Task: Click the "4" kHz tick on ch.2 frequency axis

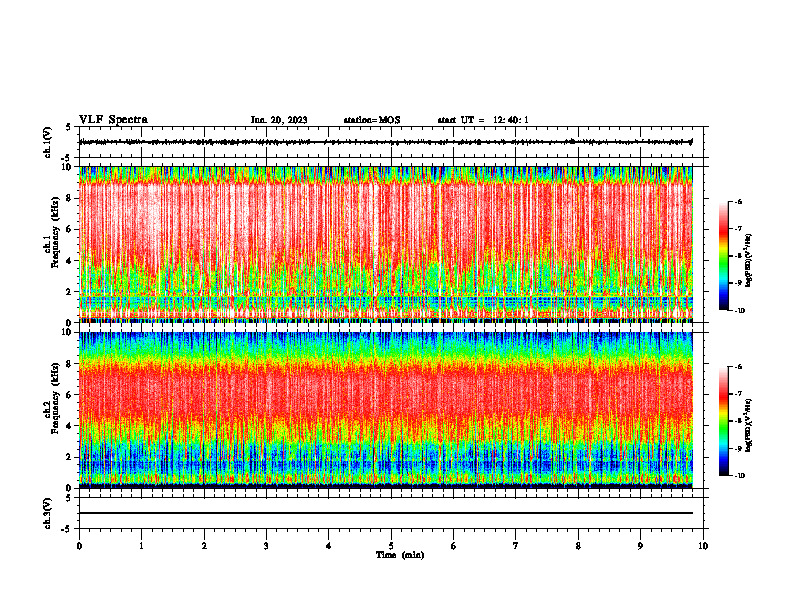Action: pyautogui.click(x=70, y=426)
